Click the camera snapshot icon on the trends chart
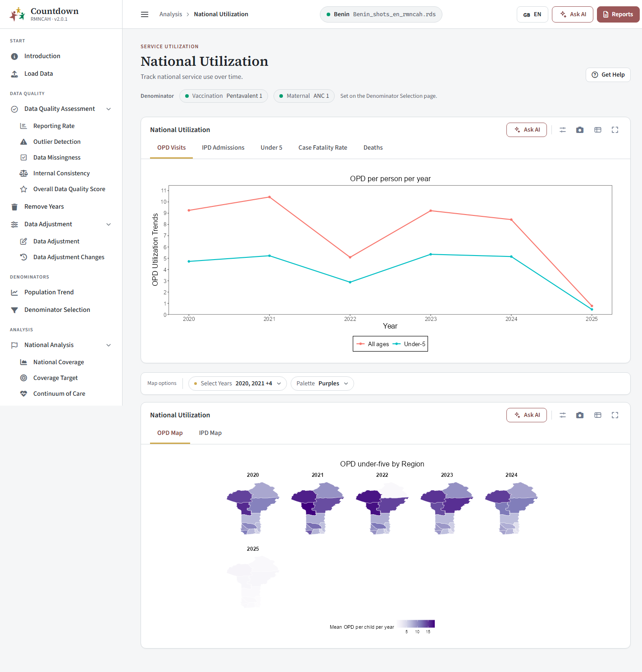The width and height of the screenshot is (642, 672). tap(580, 130)
